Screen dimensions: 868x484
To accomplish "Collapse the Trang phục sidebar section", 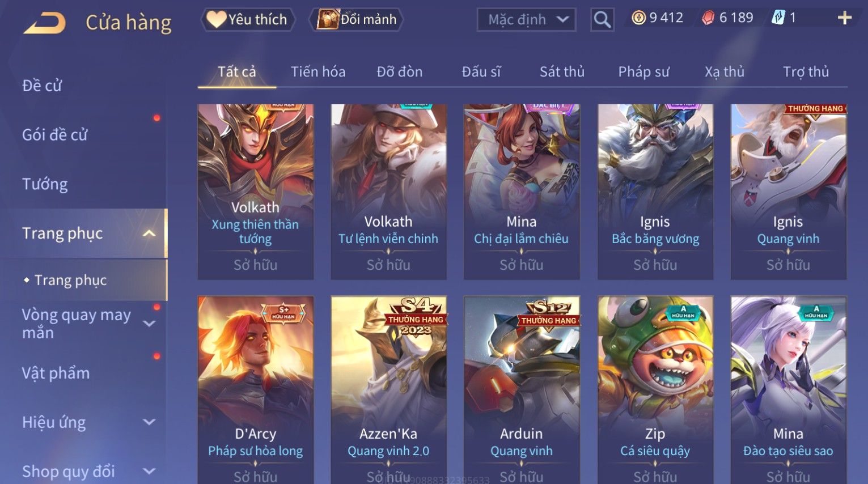I will coord(149,233).
